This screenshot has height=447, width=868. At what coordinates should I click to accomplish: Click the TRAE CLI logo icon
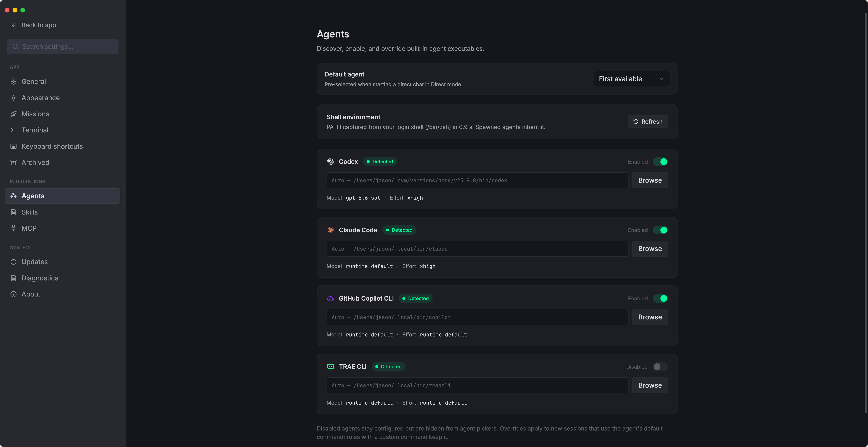click(x=330, y=367)
